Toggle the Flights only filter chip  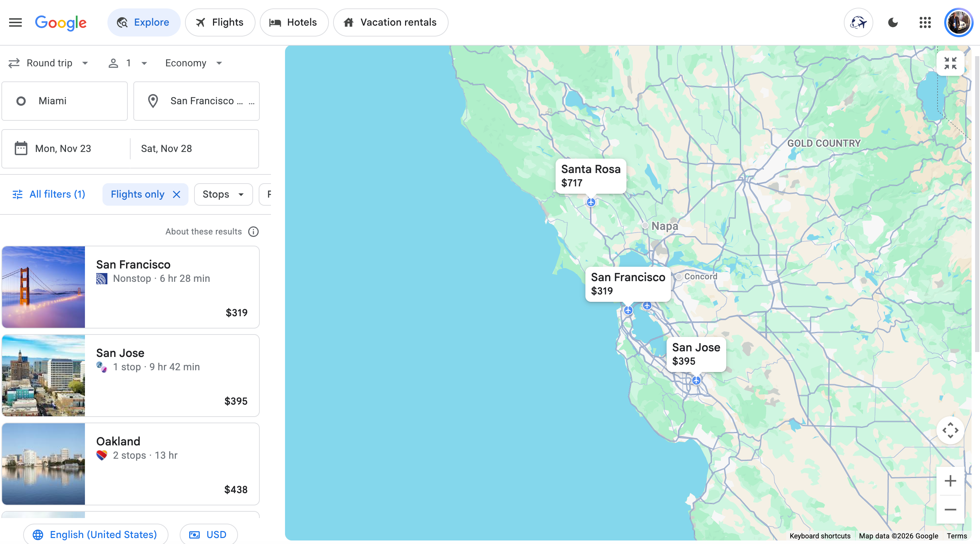(145, 194)
